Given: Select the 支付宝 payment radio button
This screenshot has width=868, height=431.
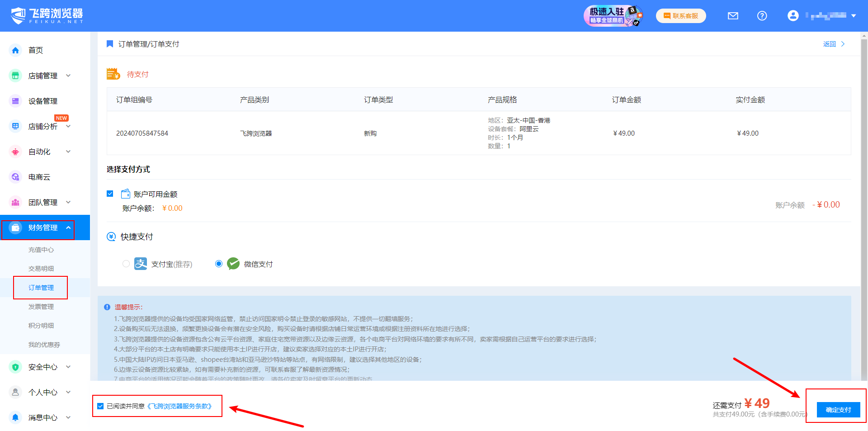Looking at the screenshot, I should [126, 264].
